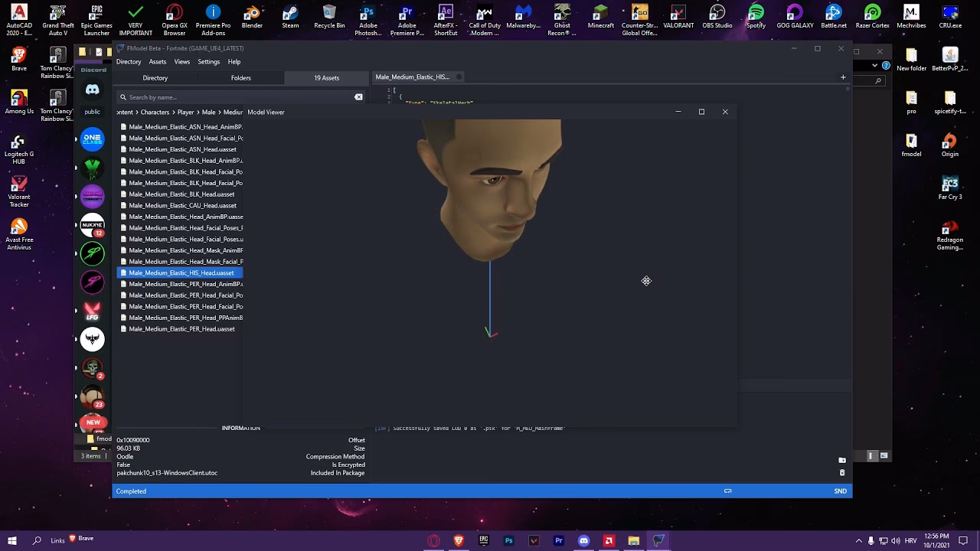Clear the log with trash icon

coord(842,473)
